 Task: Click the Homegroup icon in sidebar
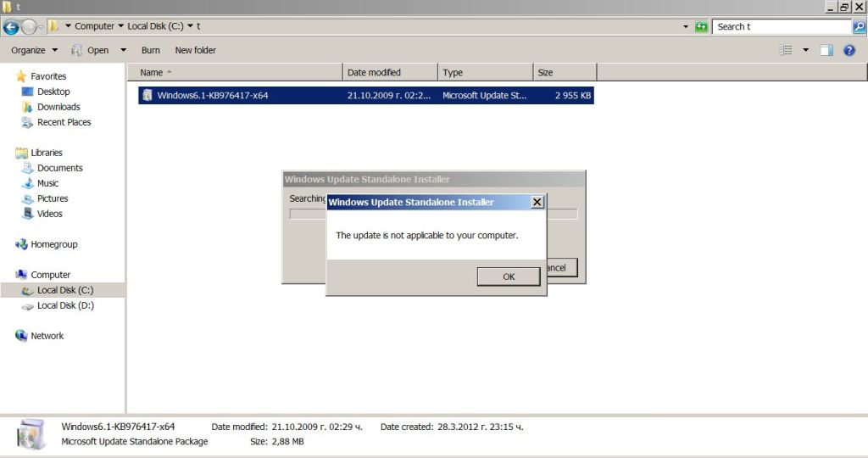tap(21, 244)
